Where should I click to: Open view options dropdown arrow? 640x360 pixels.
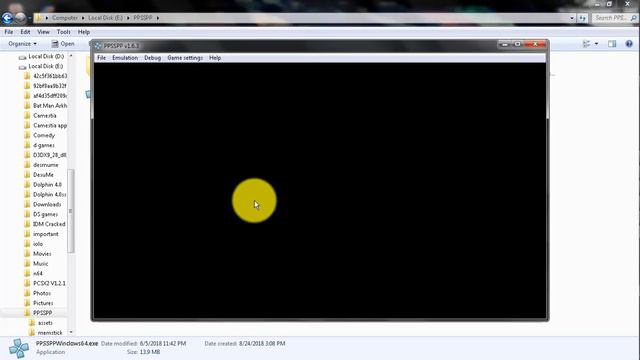[596, 44]
